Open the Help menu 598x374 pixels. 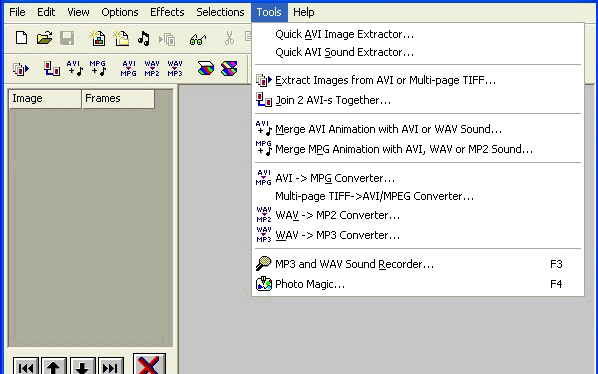point(304,12)
